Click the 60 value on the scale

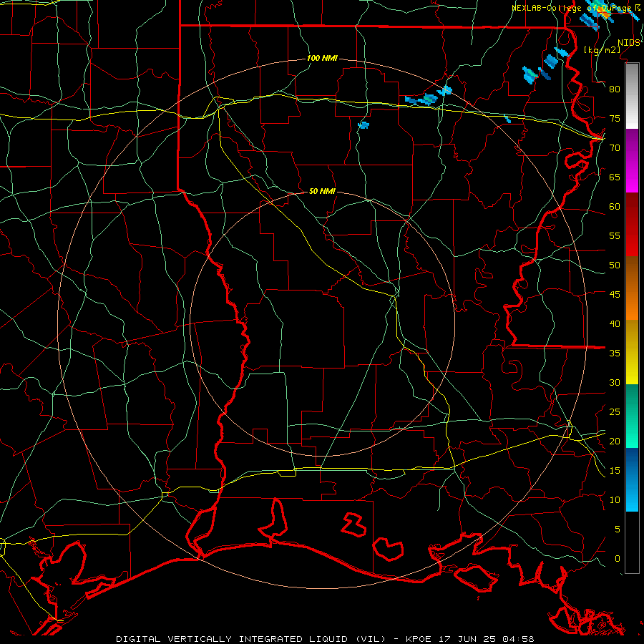coord(615,207)
